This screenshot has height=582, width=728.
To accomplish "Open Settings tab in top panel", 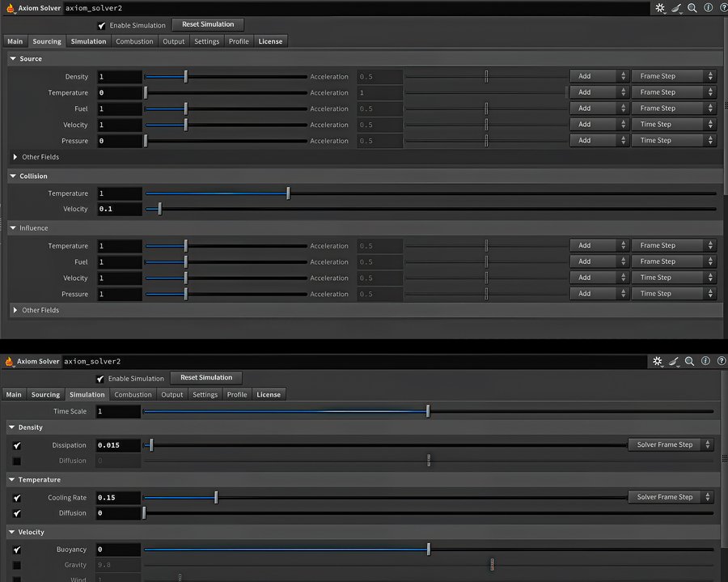I will point(206,41).
